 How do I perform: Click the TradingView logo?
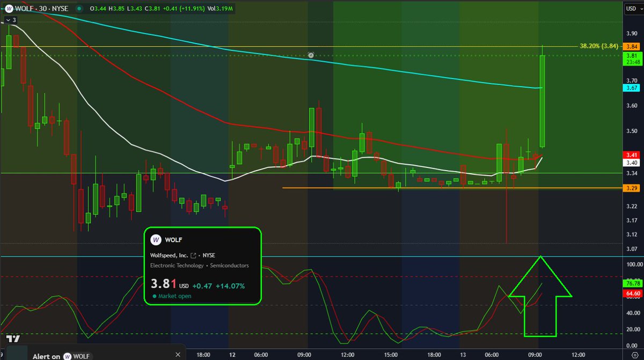coord(13,340)
